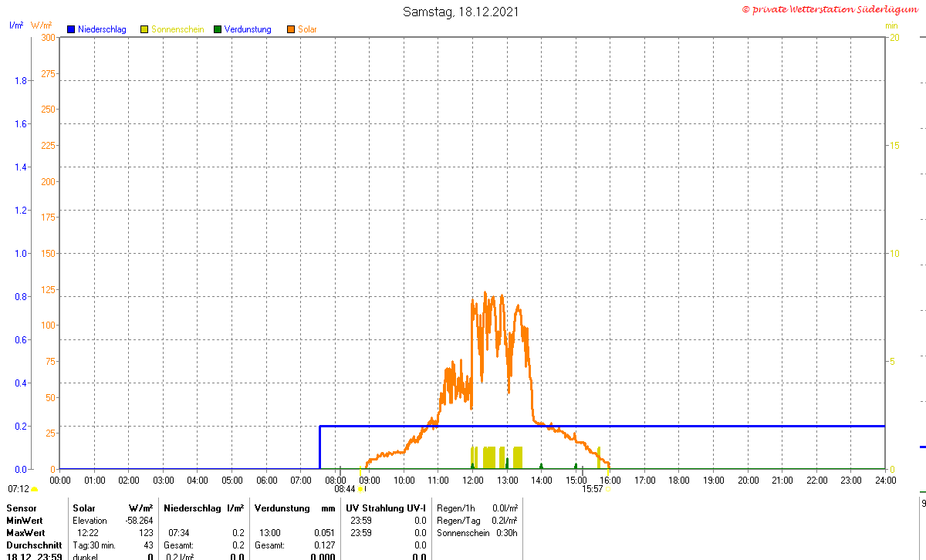This screenshot has width=926, height=560.
Task: Select the Sonnenschein legend label
Action: click(x=177, y=29)
